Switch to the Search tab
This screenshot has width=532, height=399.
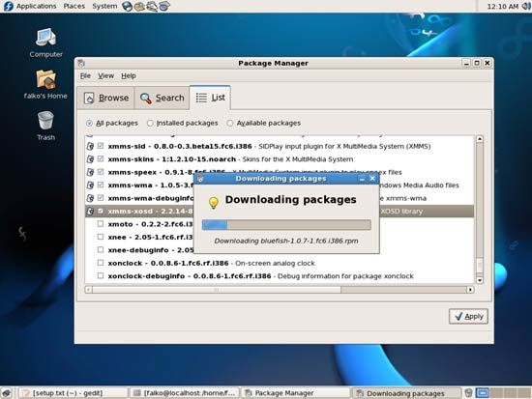click(162, 98)
